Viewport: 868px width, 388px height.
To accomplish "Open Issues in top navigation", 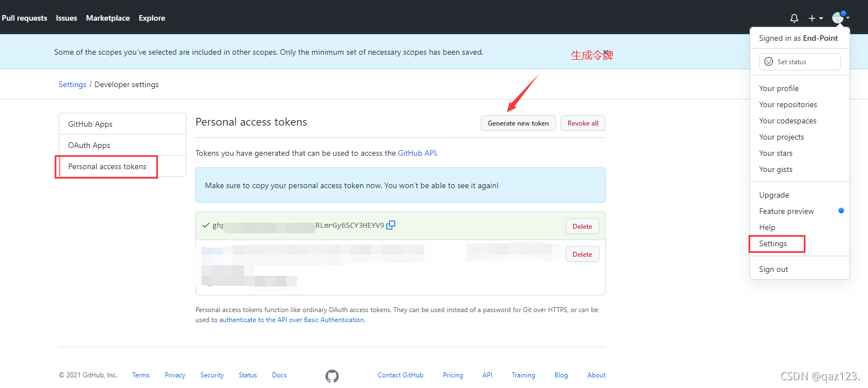I will [66, 18].
